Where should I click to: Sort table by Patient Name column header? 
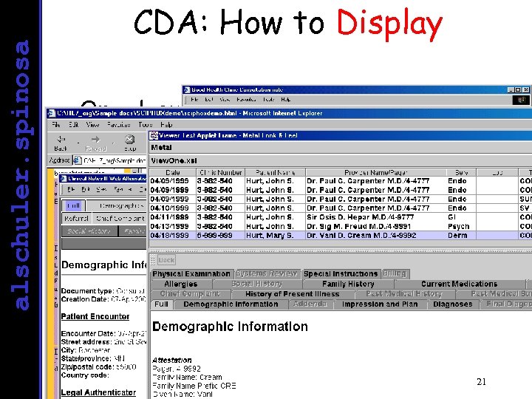point(275,172)
